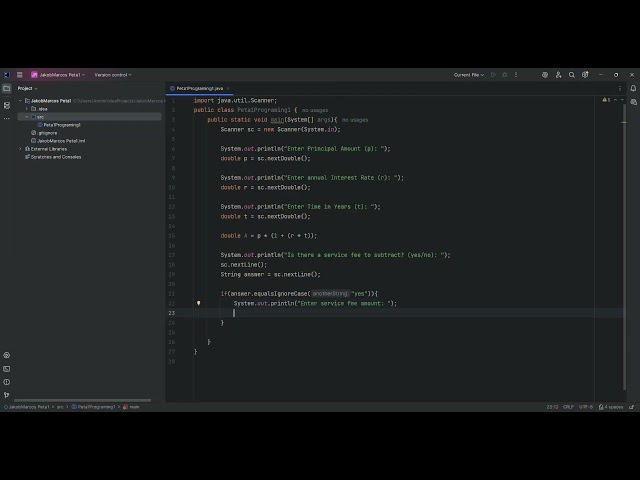This screenshot has height=480, width=640.
Task: Click the 'anotherString:' parameter hint
Action: point(330,294)
